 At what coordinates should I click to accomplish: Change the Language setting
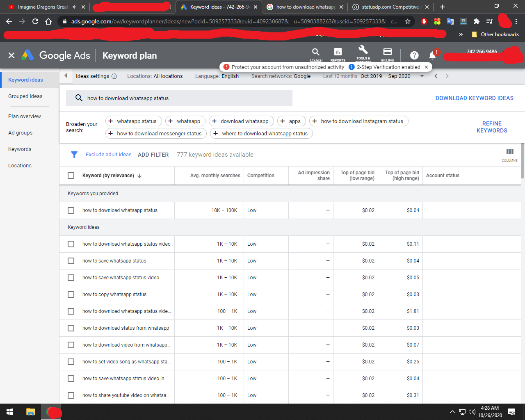coord(217,76)
